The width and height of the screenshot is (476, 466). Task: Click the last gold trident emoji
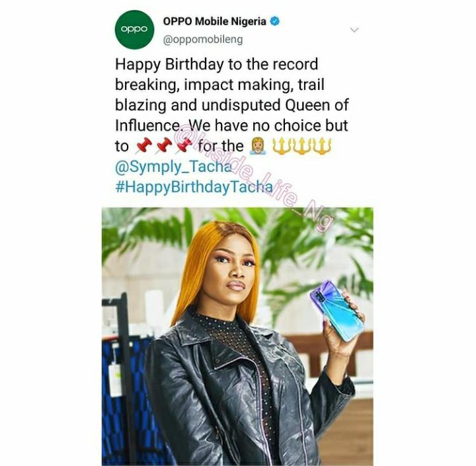[323, 146]
